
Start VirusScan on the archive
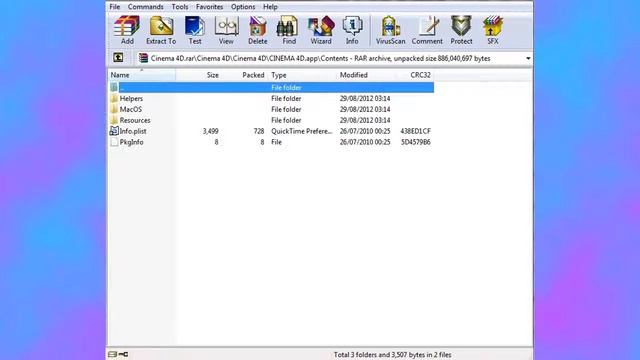(390, 30)
